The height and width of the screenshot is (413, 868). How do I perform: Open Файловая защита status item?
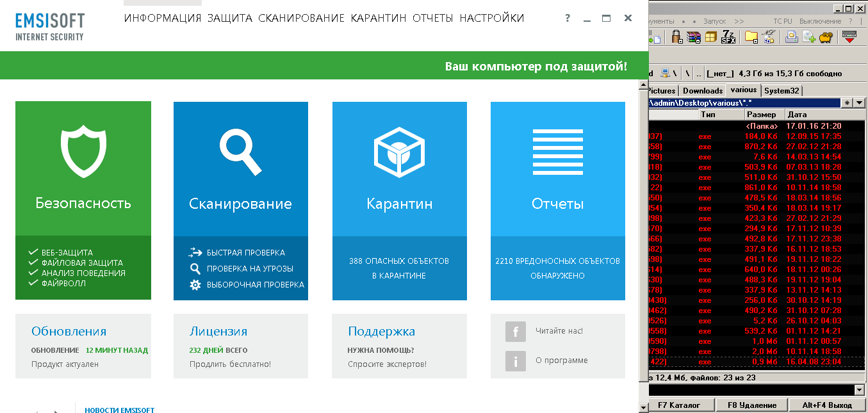pos(76,263)
